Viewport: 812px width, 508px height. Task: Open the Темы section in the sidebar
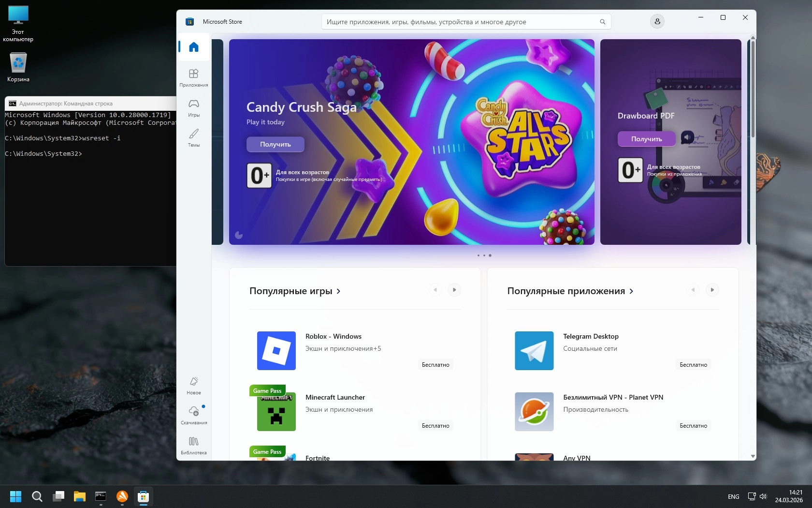click(194, 137)
